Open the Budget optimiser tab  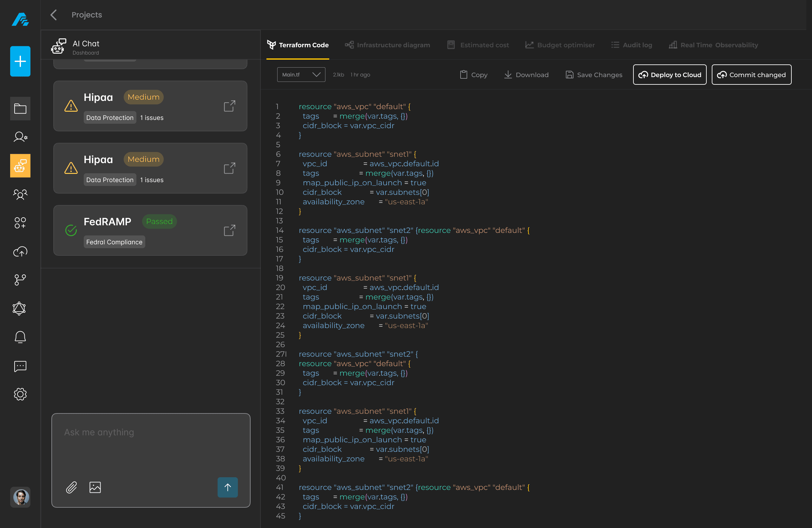pos(559,45)
